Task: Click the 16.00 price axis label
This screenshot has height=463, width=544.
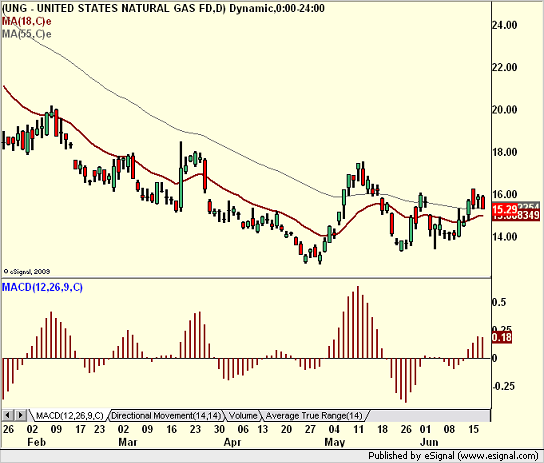Action: click(x=504, y=194)
